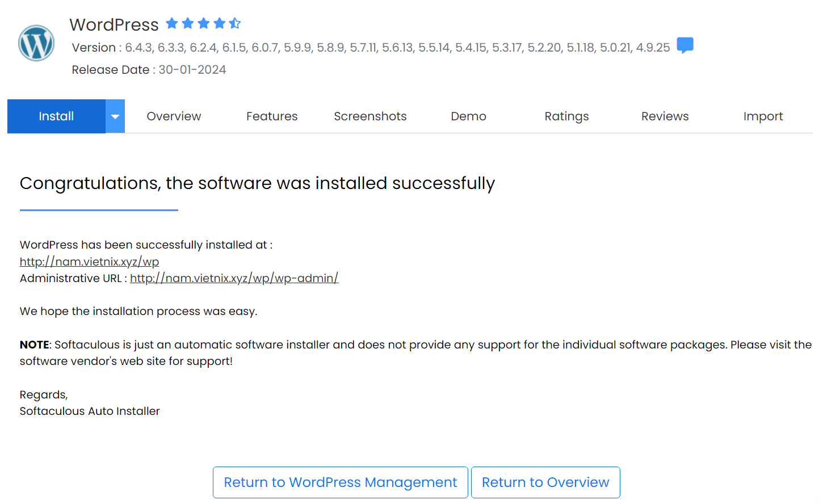Open the nam.vietnix.xyz/wp site link

pyautogui.click(x=89, y=262)
